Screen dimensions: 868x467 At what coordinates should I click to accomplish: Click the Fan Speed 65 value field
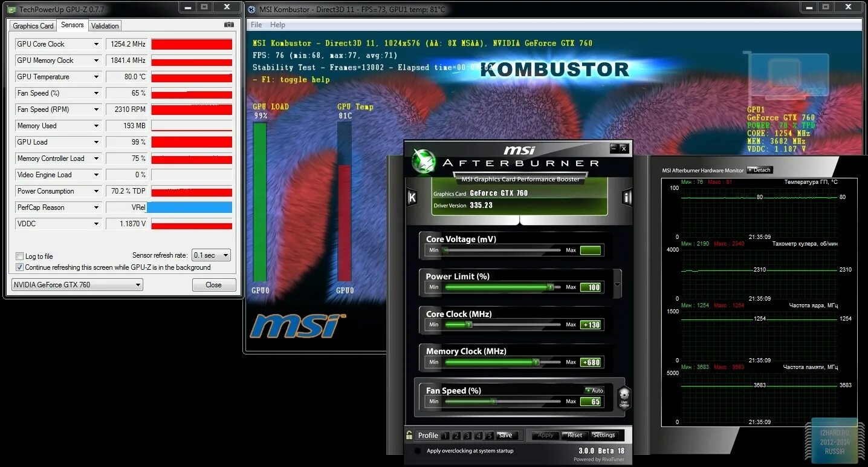coord(591,402)
